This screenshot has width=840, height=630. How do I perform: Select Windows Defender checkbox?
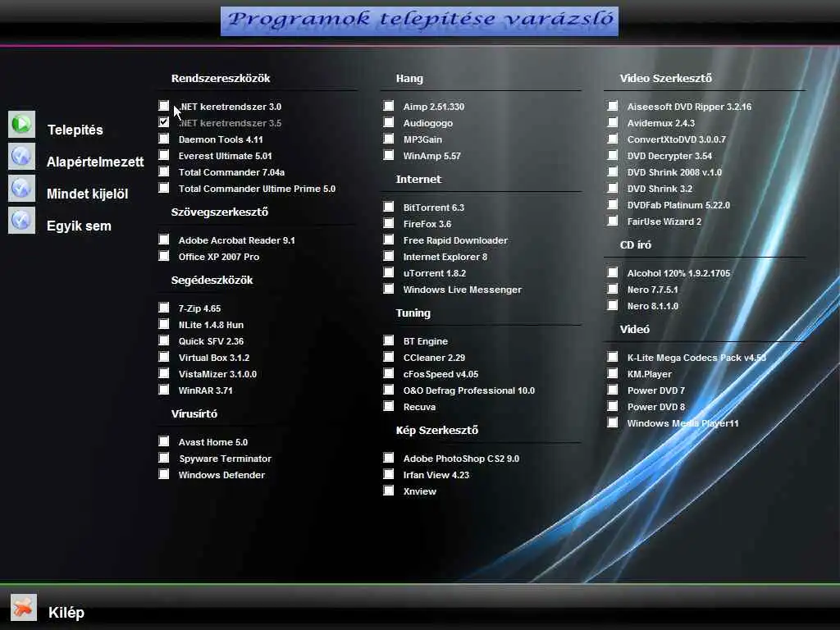(x=164, y=474)
